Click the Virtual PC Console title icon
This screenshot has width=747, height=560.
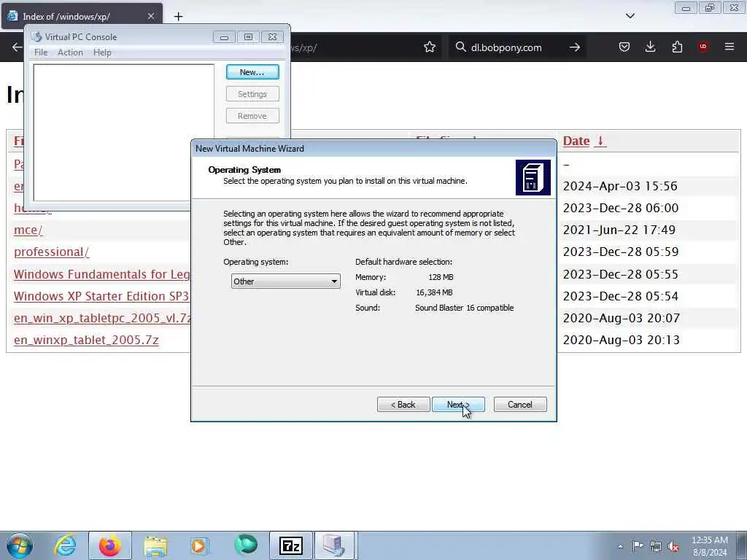click(x=36, y=36)
